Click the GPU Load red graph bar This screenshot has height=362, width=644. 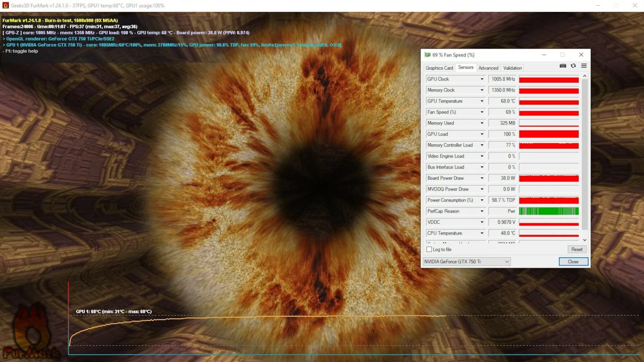[x=549, y=134]
